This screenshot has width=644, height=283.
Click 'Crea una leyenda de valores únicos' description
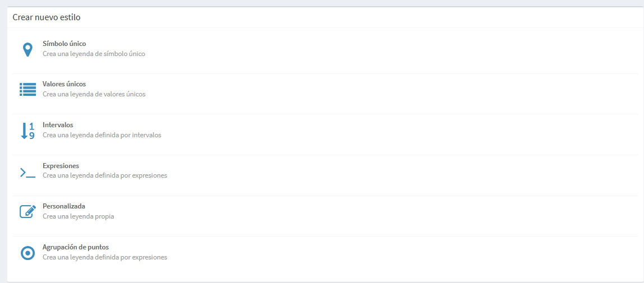coord(94,94)
